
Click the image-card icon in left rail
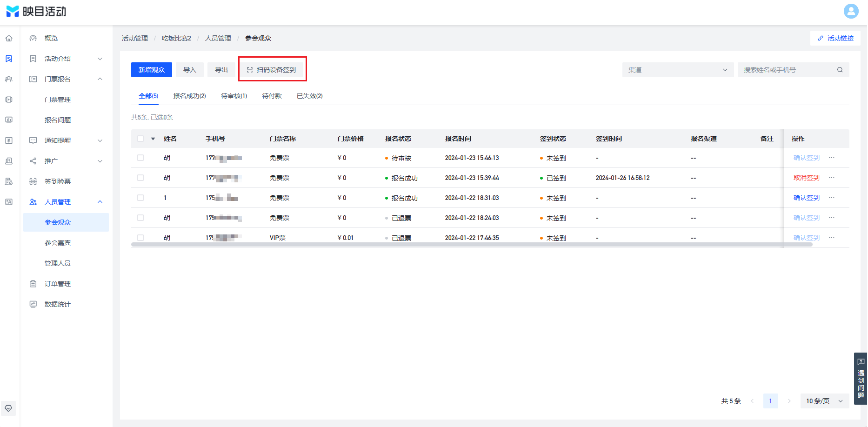(9, 202)
